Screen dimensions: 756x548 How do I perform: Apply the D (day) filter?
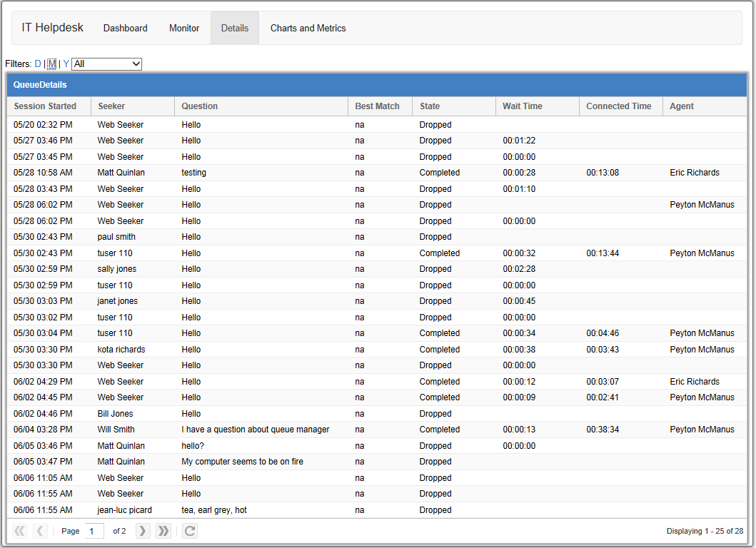(38, 64)
